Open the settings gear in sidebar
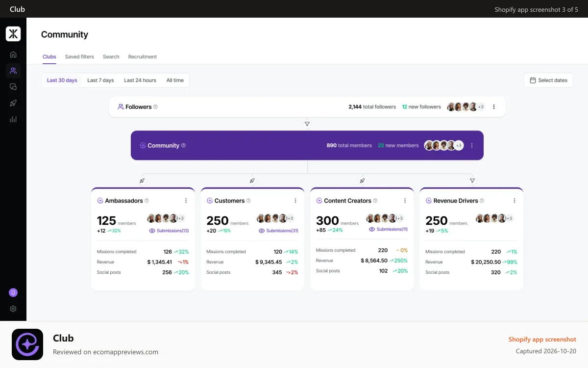Screen dimensions: 588x368 [13, 309]
